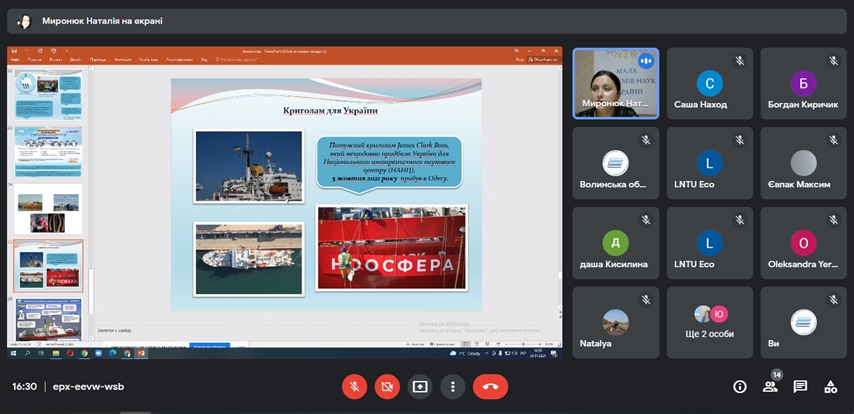
Task: Click the blue audio indicator on Миронюк tile
Action: 646,60
